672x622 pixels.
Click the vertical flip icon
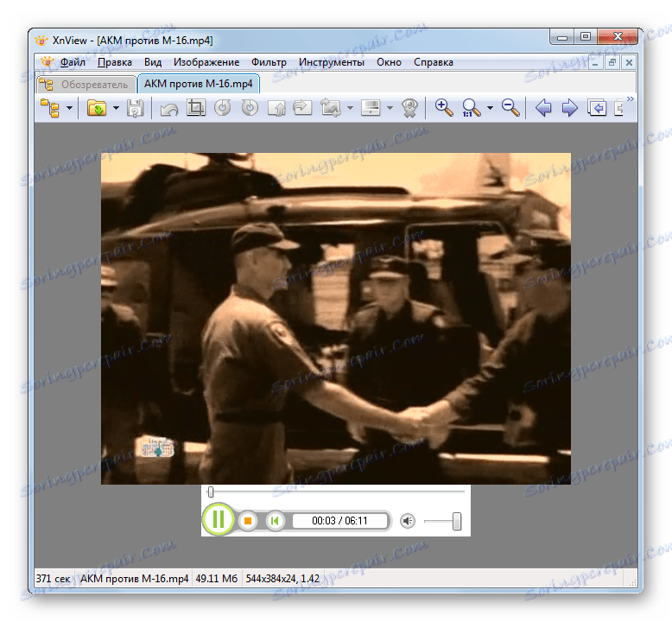(x=276, y=108)
